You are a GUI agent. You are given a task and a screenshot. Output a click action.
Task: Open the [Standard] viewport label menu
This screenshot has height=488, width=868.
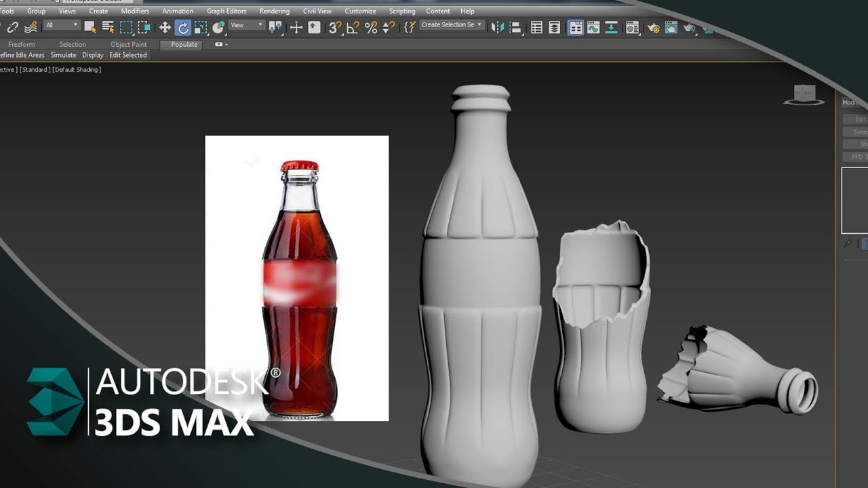(34, 70)
